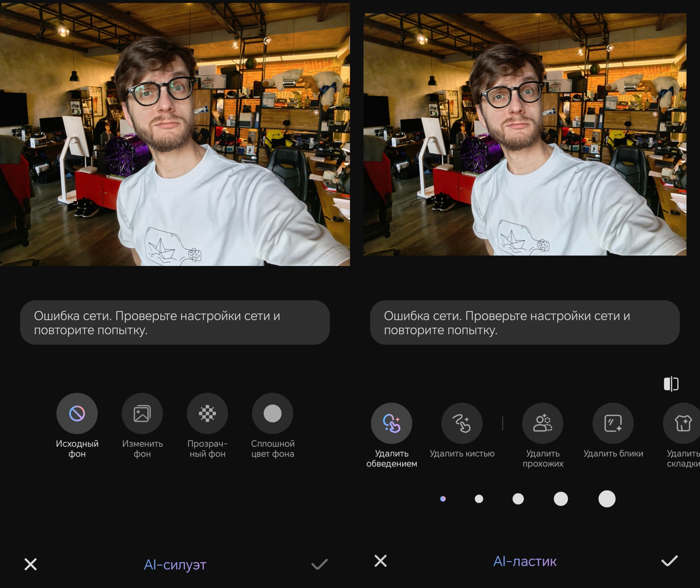
Task: Select the remove wrinkles shirt icon
Action: 682,423
